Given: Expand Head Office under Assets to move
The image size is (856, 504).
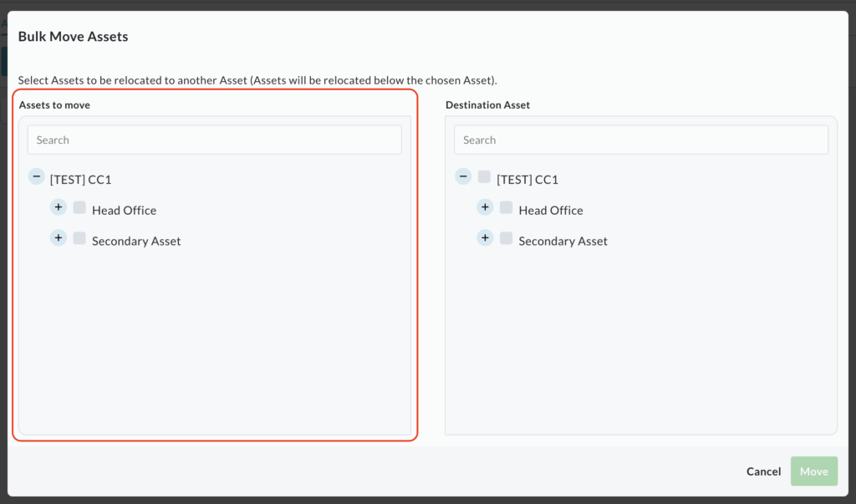Looking at the screenshot, I should [x=58, y=207].
